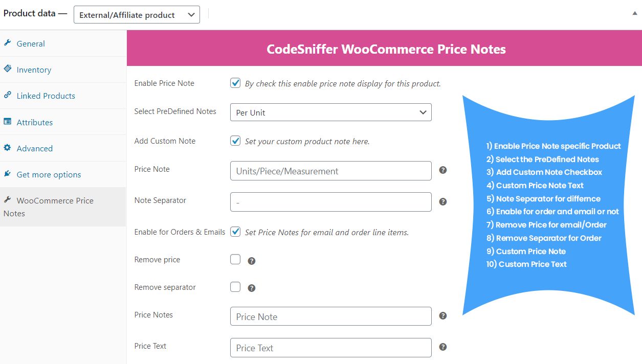642x364 pixels.
Task: Disable the Enable for Orders & Emails checkbox
Action: 235,232
